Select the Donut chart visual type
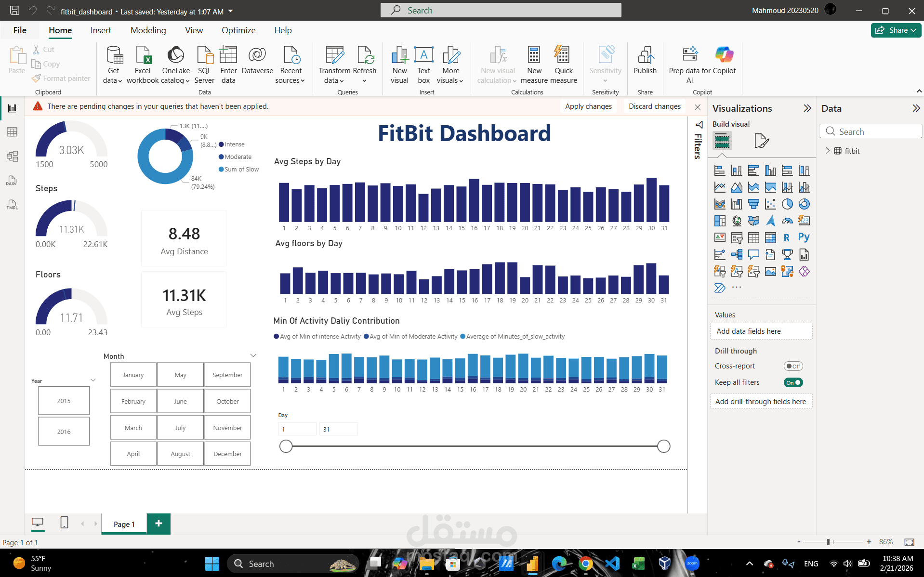Image resolution: width=924 pixels, height=577 pixels. 804,204
